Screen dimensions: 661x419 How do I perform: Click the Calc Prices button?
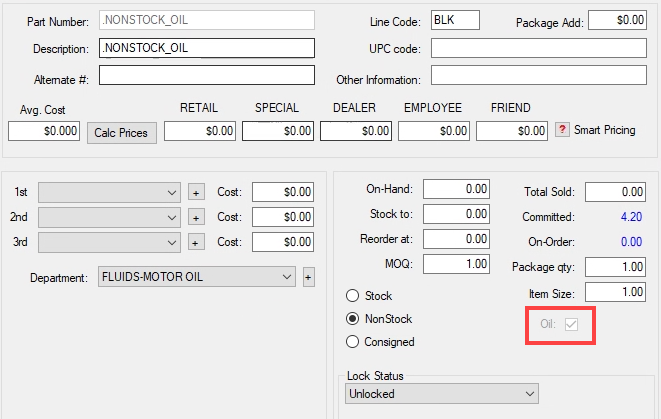click(122, 133)
